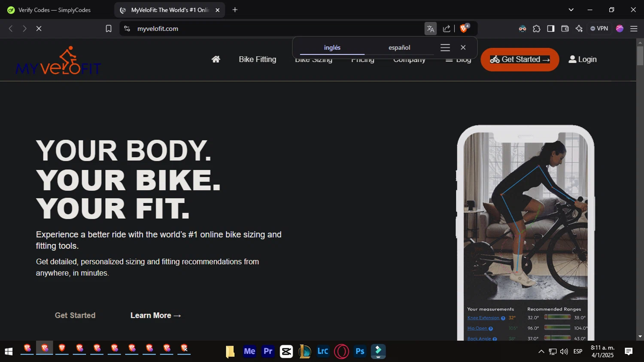Open the browser profile avatar
Screen dimensions: 644x362
[620, 29]
